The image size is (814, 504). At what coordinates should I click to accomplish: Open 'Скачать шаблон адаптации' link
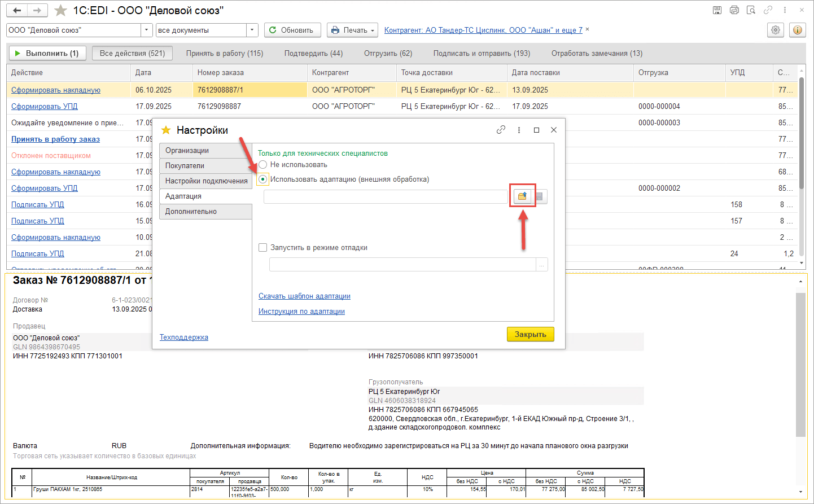point(304,296)
